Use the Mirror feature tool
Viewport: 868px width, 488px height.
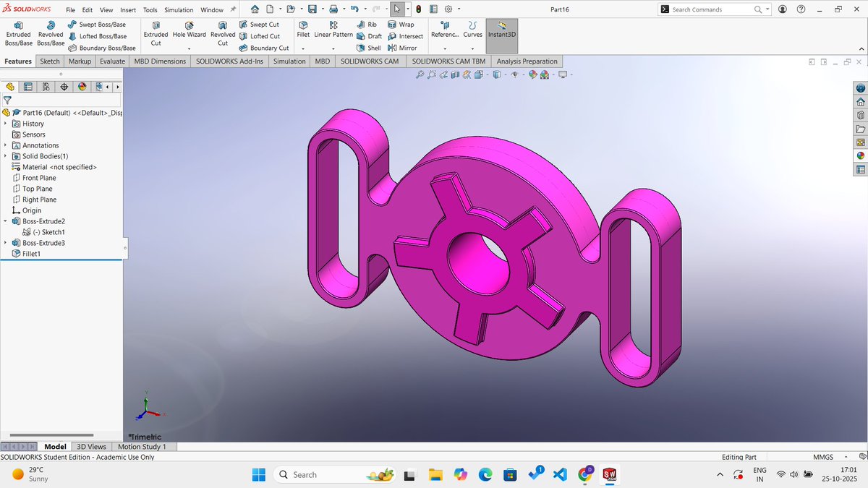402,48
